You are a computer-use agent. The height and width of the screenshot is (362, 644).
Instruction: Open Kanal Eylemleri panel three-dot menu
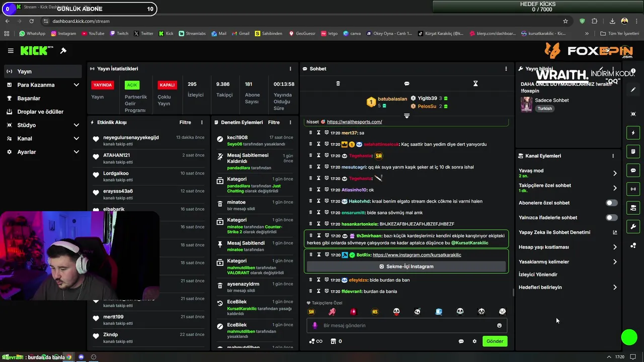[x=613, y=156]
